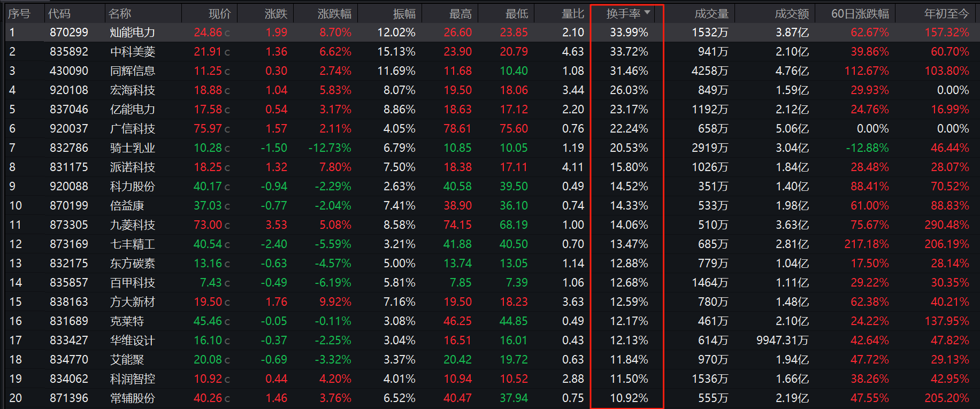Click stock code 832786
This screenshot has width=980, height=409.
click(69, 148)
